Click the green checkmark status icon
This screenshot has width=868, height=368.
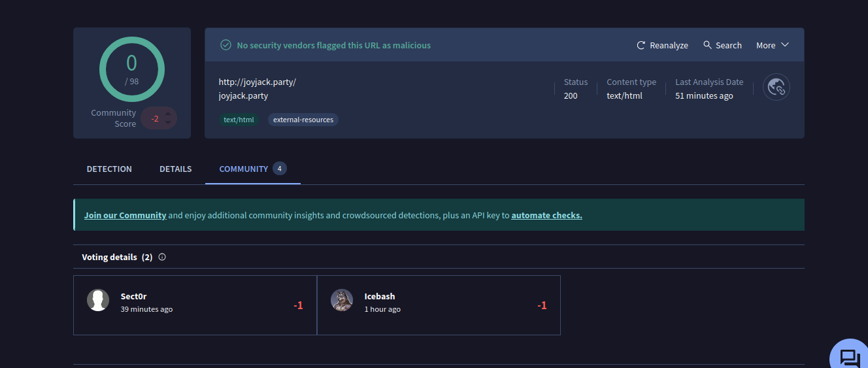[225, 45]
